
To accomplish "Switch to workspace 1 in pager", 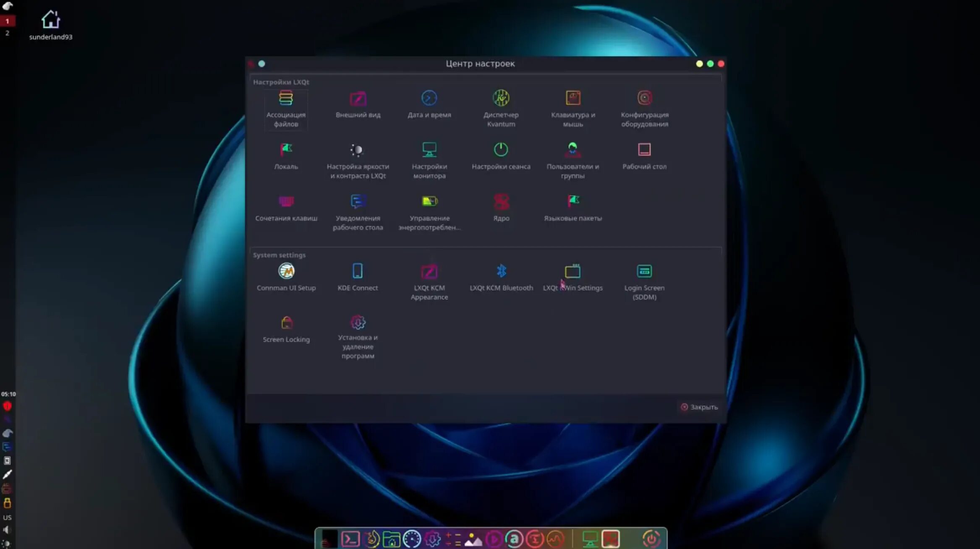I will tap(7, 21).
